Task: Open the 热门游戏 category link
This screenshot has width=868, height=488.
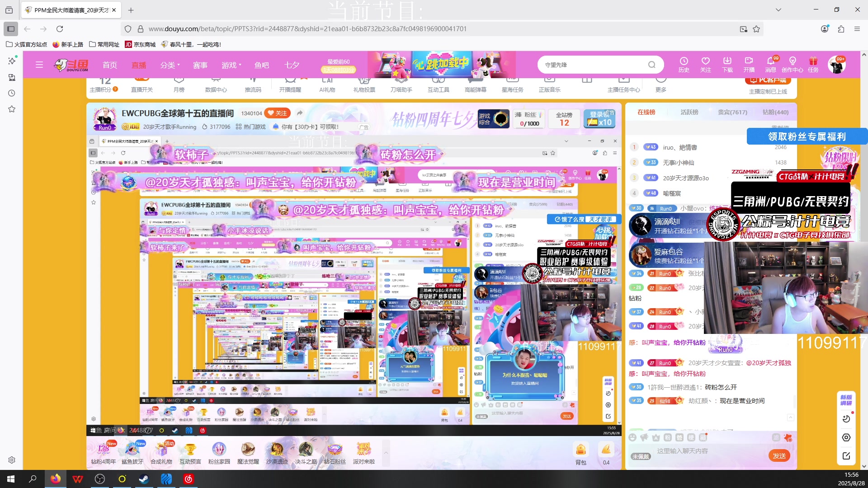Action: (x=251, y=127)
